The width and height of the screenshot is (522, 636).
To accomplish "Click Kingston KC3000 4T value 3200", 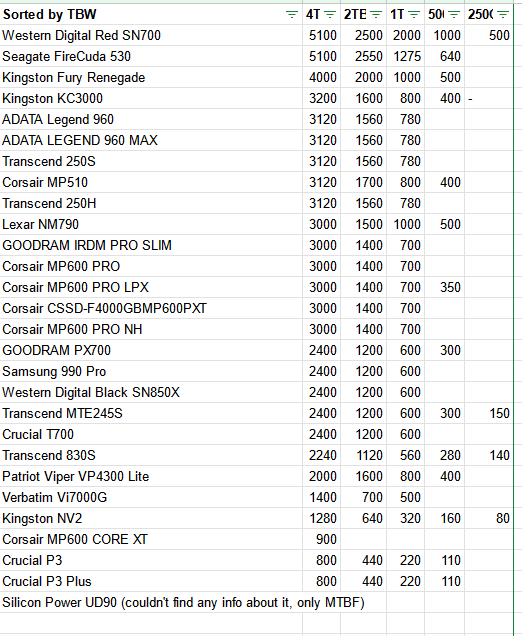I will click(321, 99).
